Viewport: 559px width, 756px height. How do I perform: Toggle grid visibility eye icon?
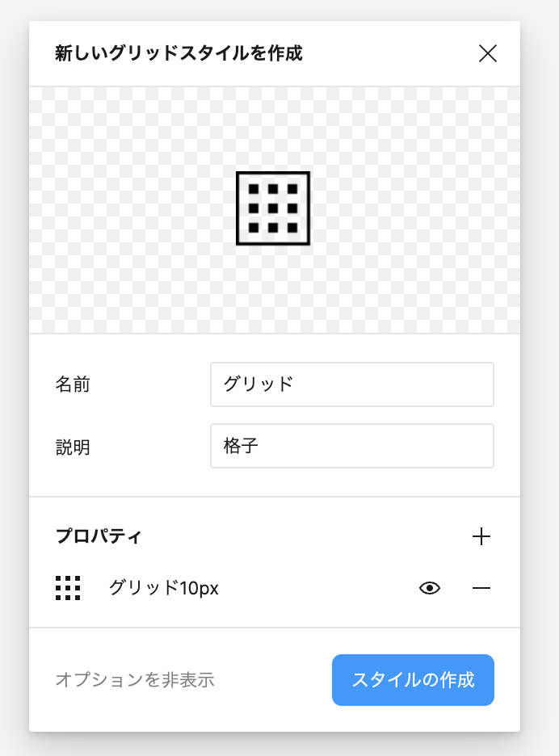430,588
